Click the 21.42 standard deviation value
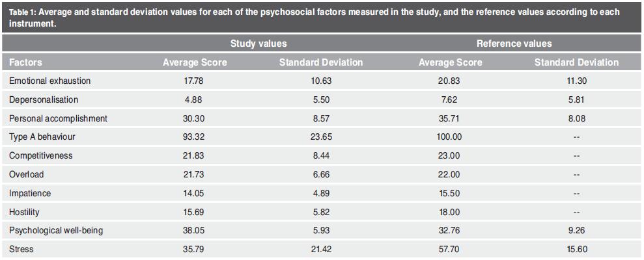 (320, 249)
